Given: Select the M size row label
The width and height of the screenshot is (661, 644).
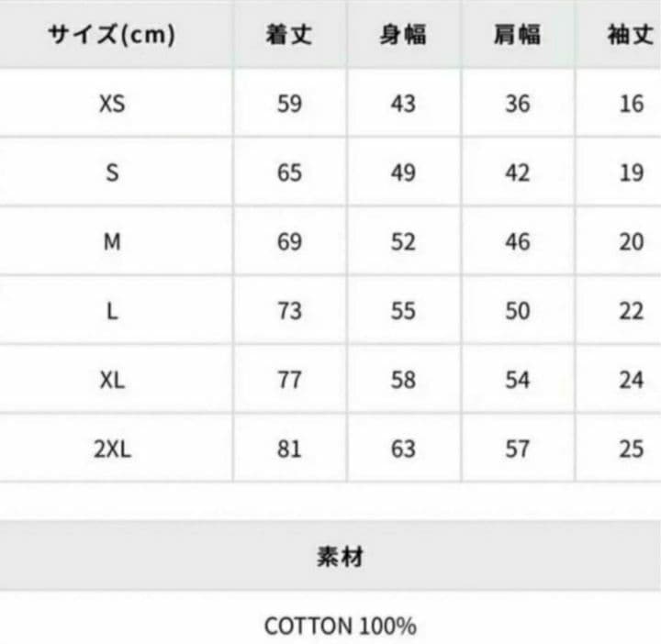Looking at the screenshot, I should (x=112, y=242).
